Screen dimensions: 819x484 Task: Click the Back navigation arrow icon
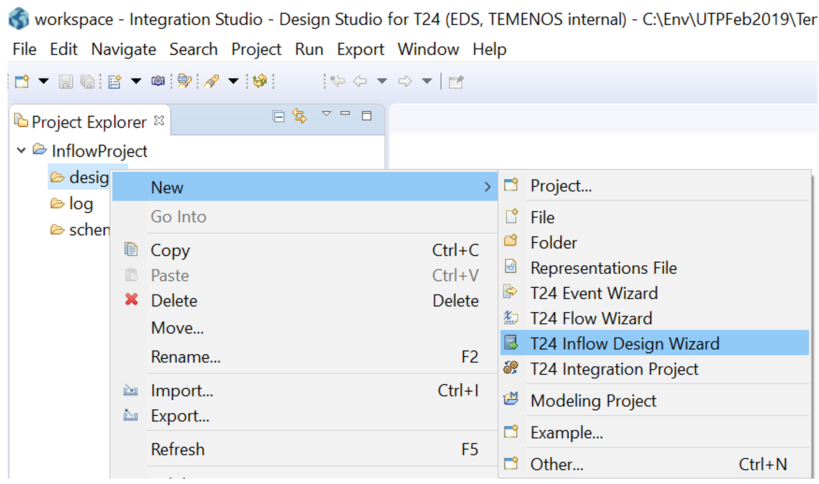click(x=364, y=81)
